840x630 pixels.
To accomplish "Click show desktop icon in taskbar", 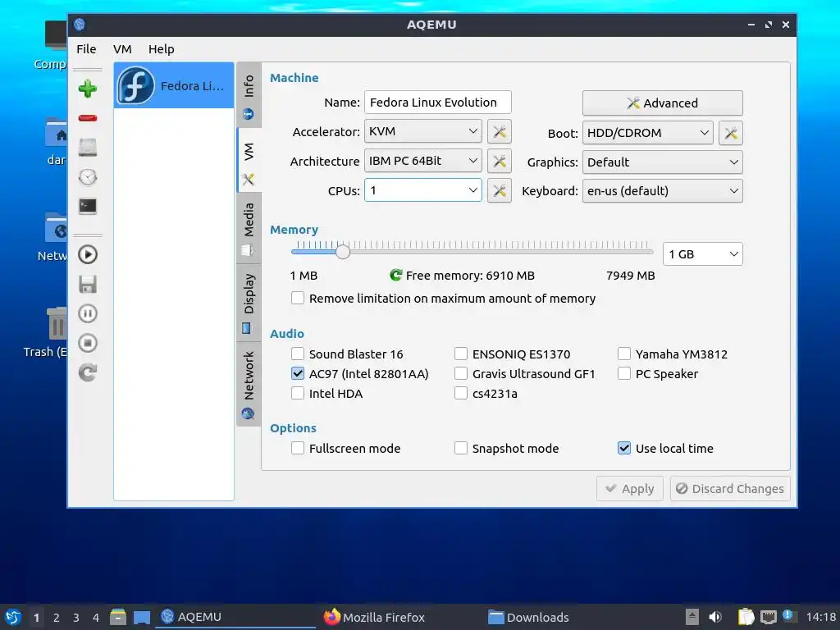I will coord(142,617).
